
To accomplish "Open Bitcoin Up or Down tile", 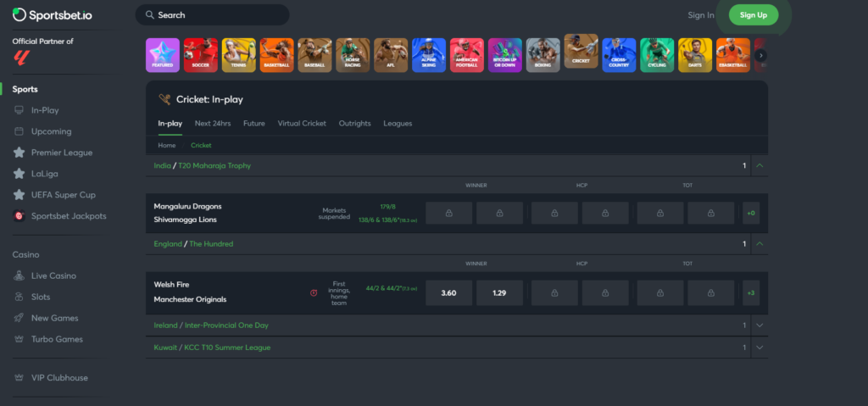I will [x=505, y=55].
